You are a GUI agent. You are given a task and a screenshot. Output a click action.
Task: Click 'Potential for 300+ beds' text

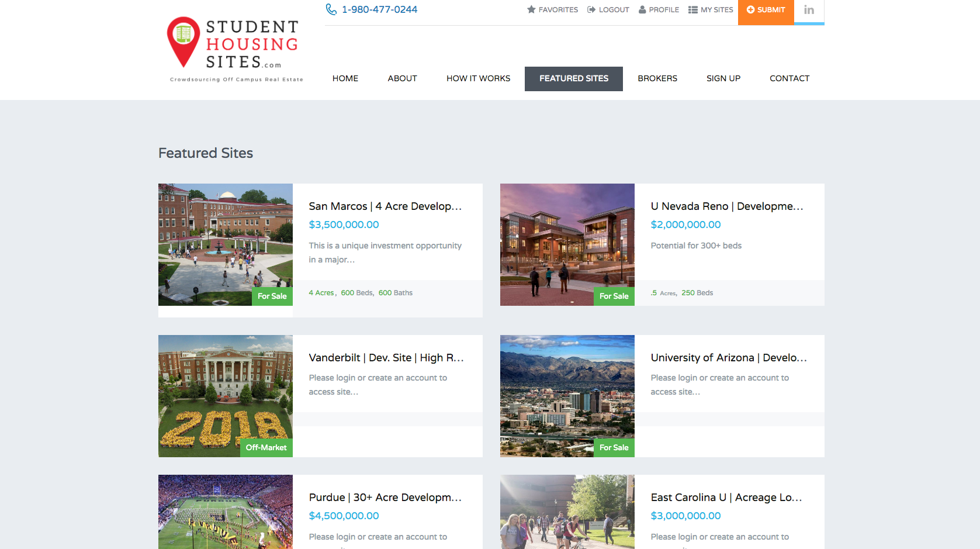point(696,246)
